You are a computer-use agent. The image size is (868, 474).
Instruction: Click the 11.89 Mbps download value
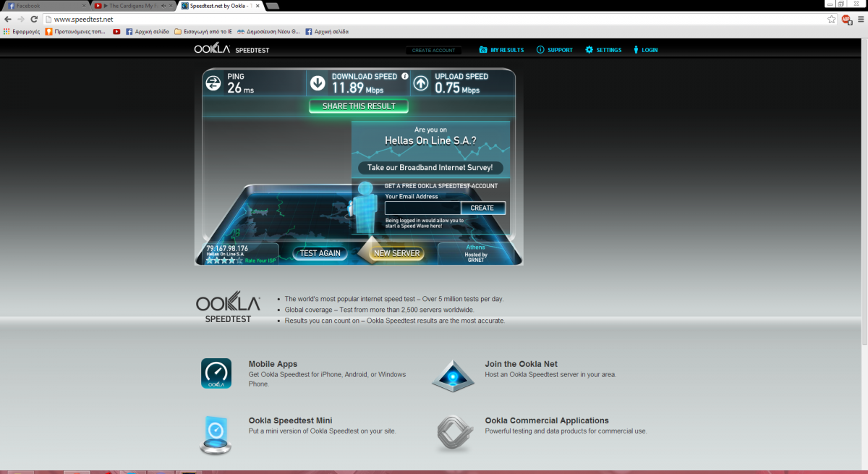point(357,88)
